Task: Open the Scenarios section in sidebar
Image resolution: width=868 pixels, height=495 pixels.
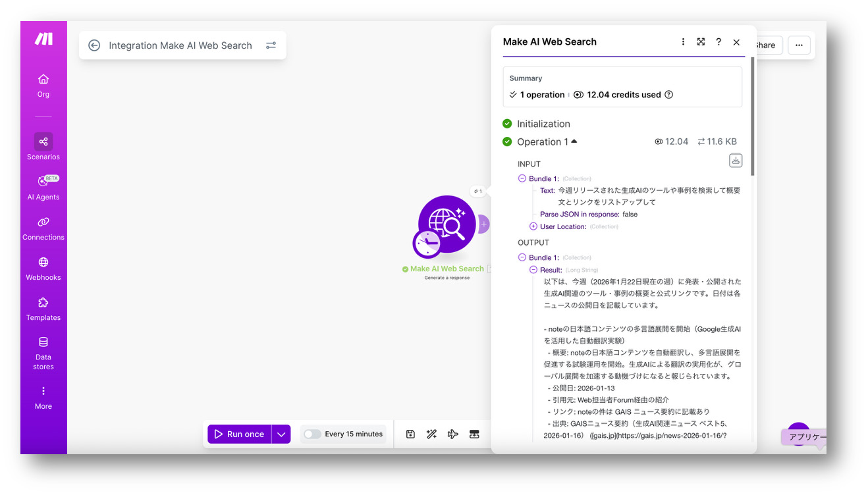Action: tap(43, 146)
